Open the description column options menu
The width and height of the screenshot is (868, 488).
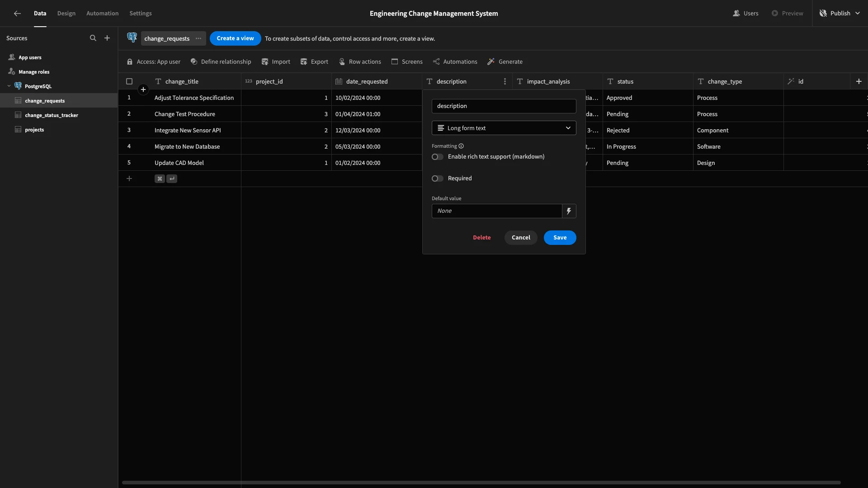(505, 82)
